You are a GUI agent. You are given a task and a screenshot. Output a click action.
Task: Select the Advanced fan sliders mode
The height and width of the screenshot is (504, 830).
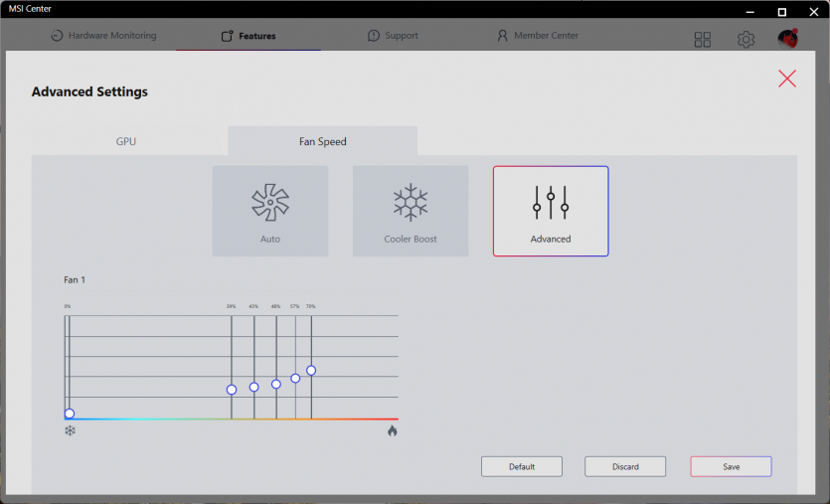(x=551, y=211)
